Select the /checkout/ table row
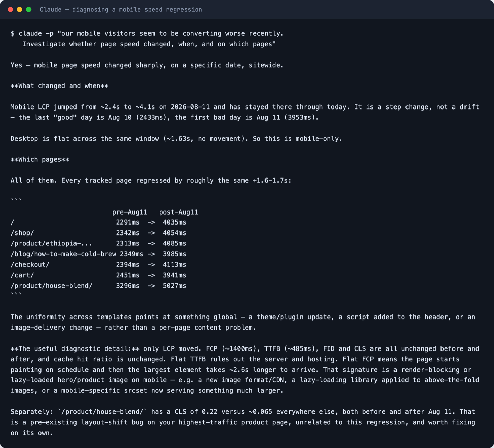Screen dimensions: 494x448 coord(98,264)
